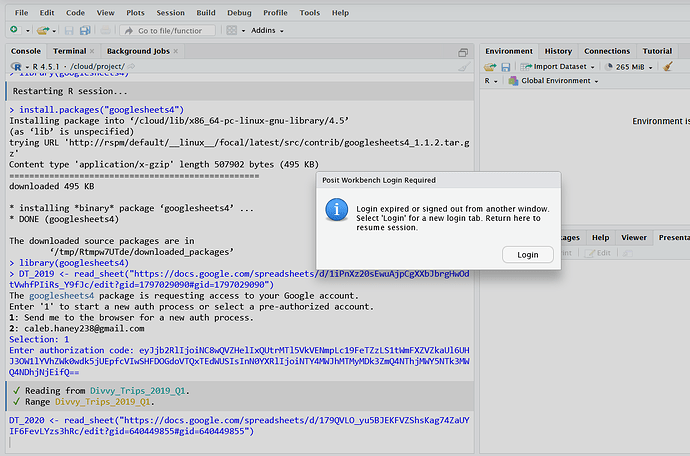Image resolution: width=690 pixels, height=456 pixels.
Task: Click the New File plus icon
Action: (14, 31)
